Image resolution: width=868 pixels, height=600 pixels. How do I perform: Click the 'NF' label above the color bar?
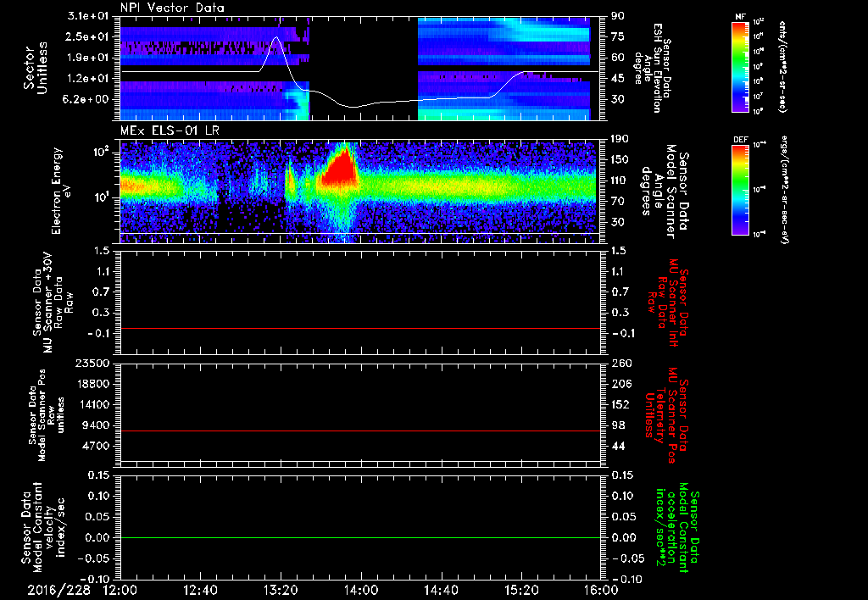741,17
